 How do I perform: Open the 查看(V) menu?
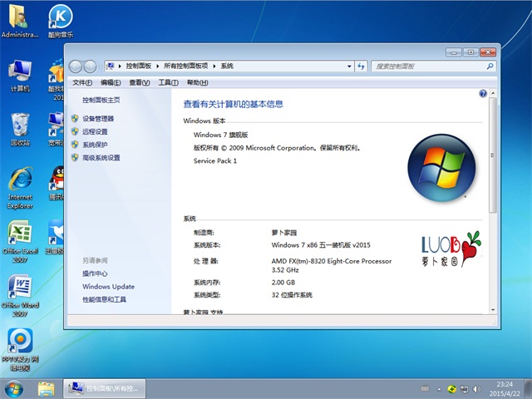pyautogui.click(x=140, y=82)
